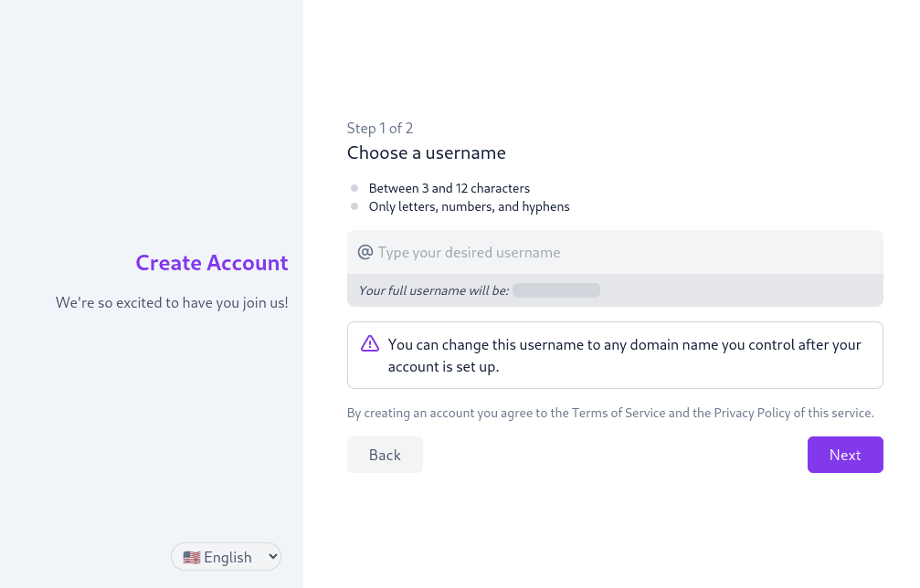This screenshot has height=588, width=920.
Task: Click the username text input field
Action: (x=548, y=251)
